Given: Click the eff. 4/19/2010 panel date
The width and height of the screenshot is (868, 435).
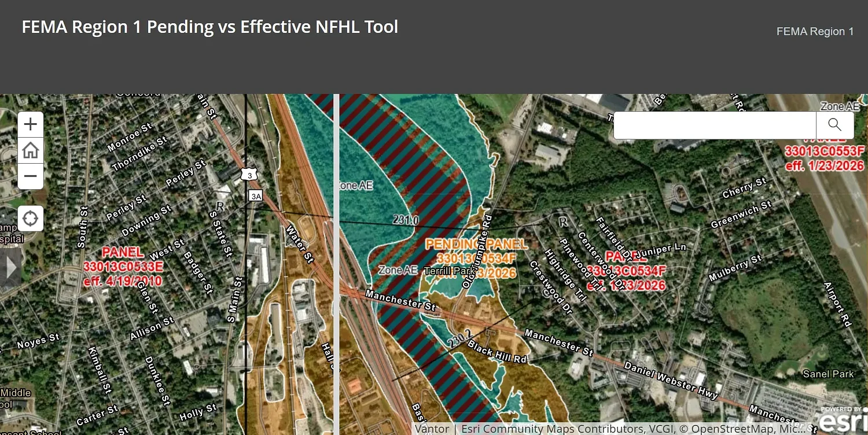Looking at the screenshot, I should click(123, 282).
